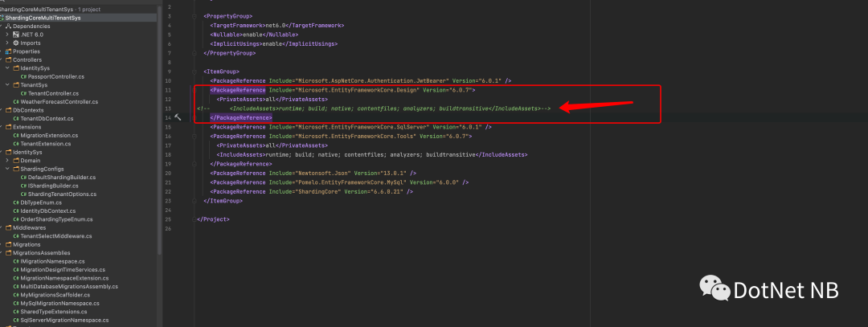The height and width of the screenshot is (327, 868).
Task: Expand the Imports node arrow
Action: (x=7, y=43)
